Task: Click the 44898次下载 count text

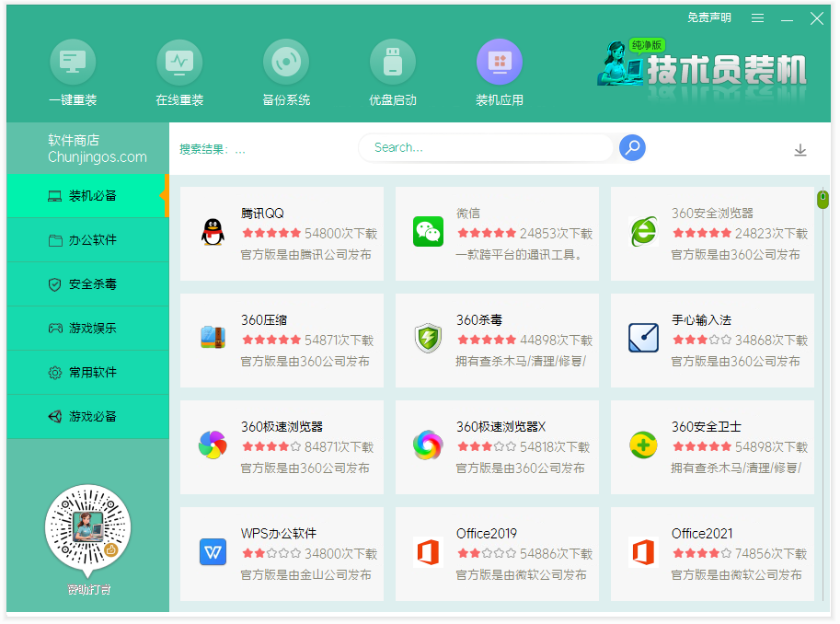Action: click(556, 341)
